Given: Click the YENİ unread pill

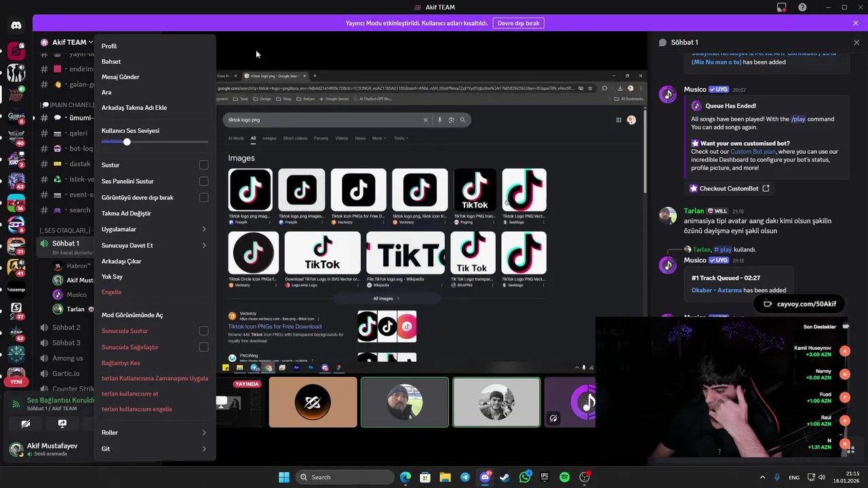Looking at the screenshot, I should [x=16, y=382].
